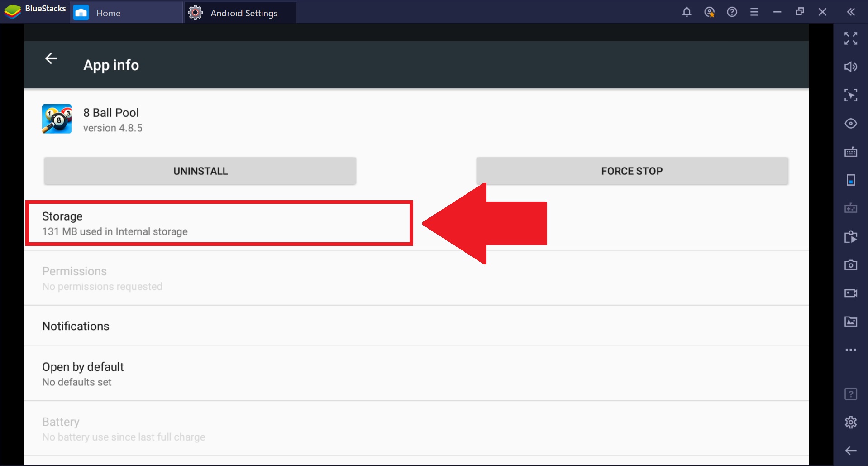Click the 8 Ball Pool app icon
Viewport: 868px width, 466px height.
tap(57, 119)
